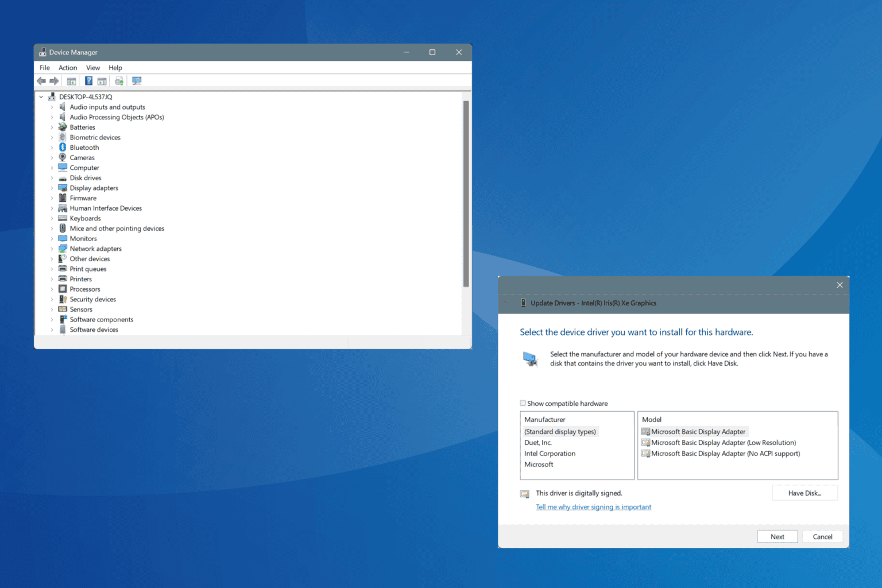Click the Device Manager vertical scrollbar thumb

click(x=466, y=194)
